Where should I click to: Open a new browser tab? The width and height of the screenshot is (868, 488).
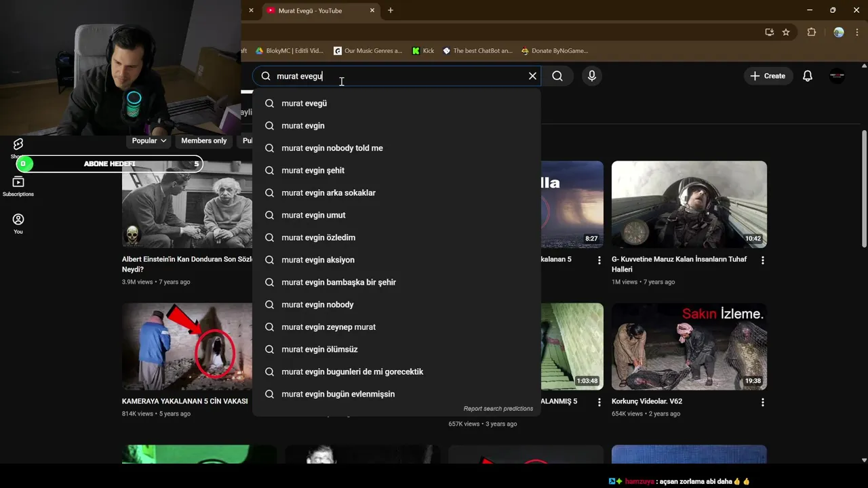[390, 10]
